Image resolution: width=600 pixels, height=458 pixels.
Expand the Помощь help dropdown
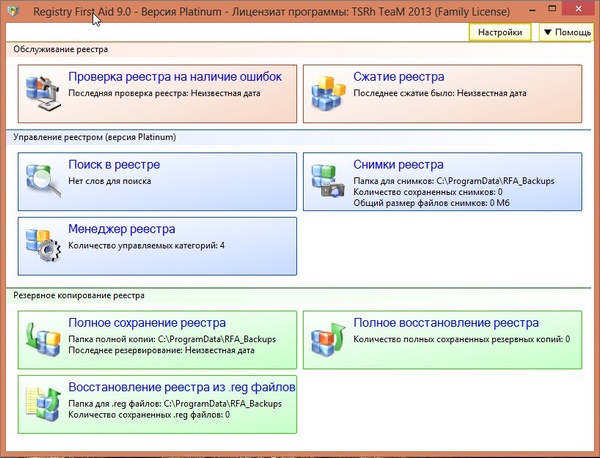(x=567, y=32)
